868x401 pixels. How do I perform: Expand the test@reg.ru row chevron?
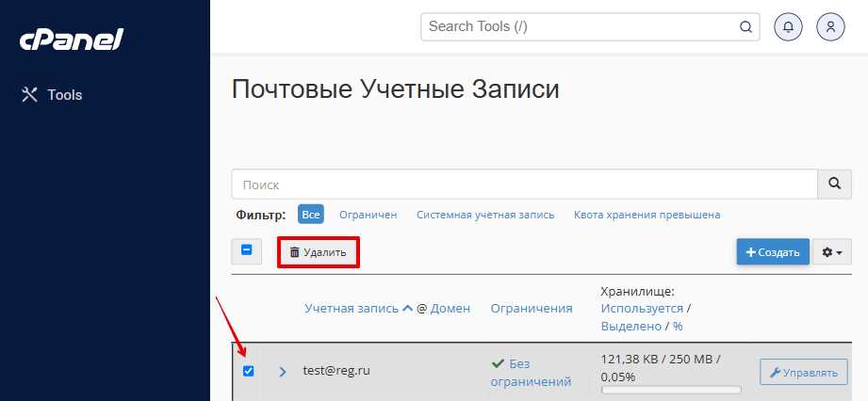[283, 372]
